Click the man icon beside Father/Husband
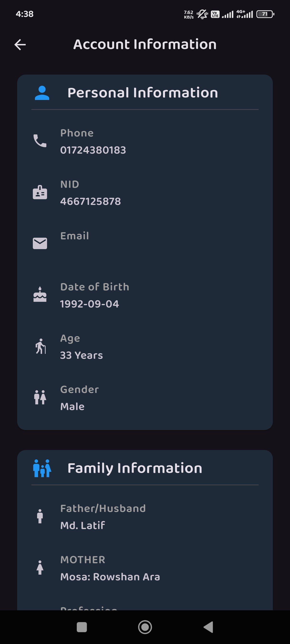The height and width of the screenshot is (644, 290). point(40,516)
